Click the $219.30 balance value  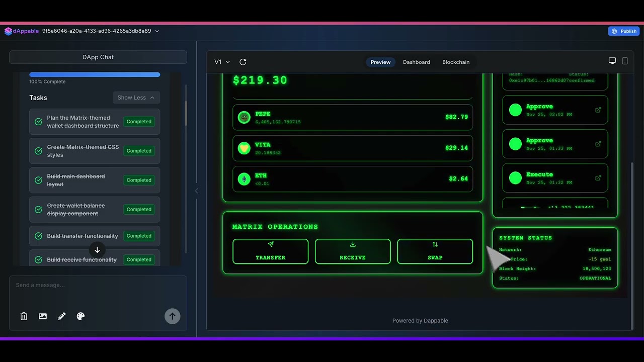(x=260, y=80)
